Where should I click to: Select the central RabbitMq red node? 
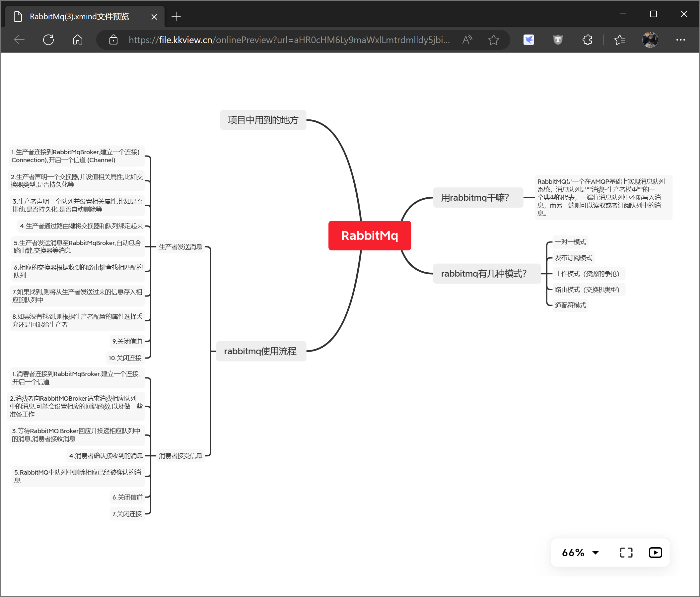point(369,235)
